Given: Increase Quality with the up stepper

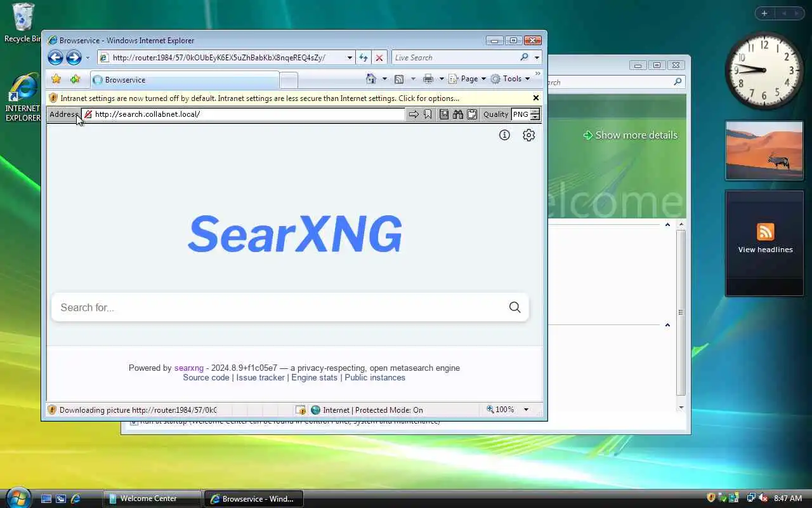Looking at the screenshot, I should click(x=535, y=111).
